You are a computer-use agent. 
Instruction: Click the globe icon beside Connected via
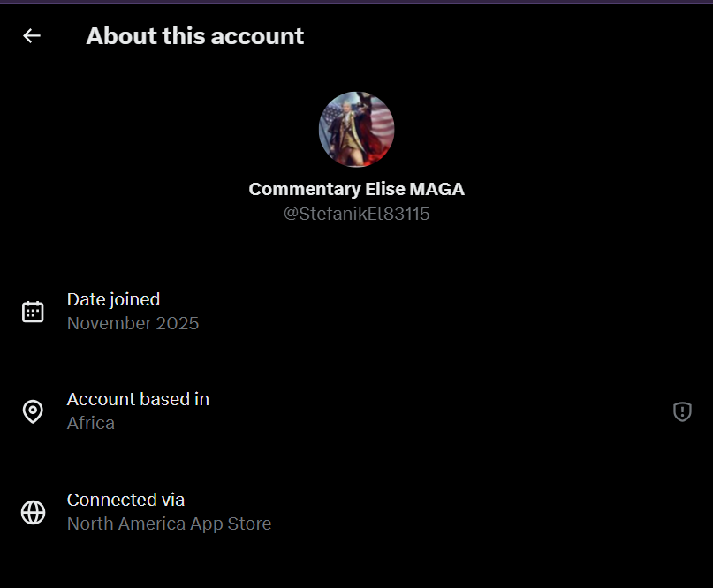pyautogui.click(x=34, y=513)
